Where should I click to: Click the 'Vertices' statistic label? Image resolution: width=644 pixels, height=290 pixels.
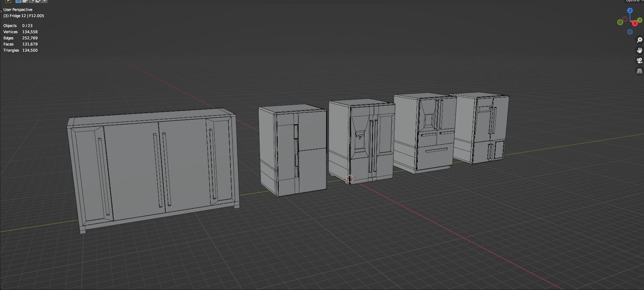point(10,32)
